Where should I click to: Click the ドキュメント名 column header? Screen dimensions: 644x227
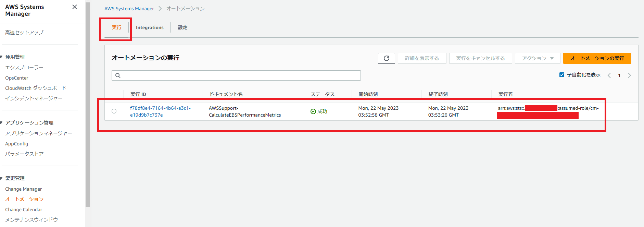(226, 94)
